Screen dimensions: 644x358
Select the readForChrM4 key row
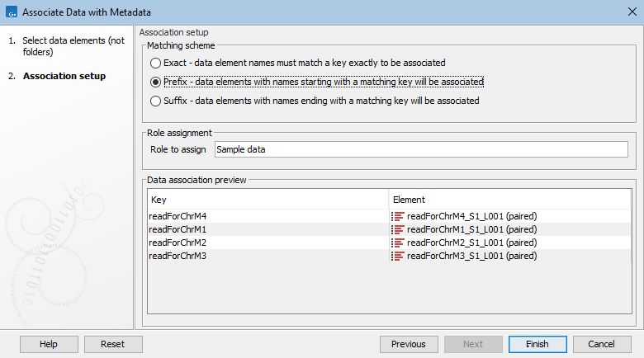click(x=267, y=216)
